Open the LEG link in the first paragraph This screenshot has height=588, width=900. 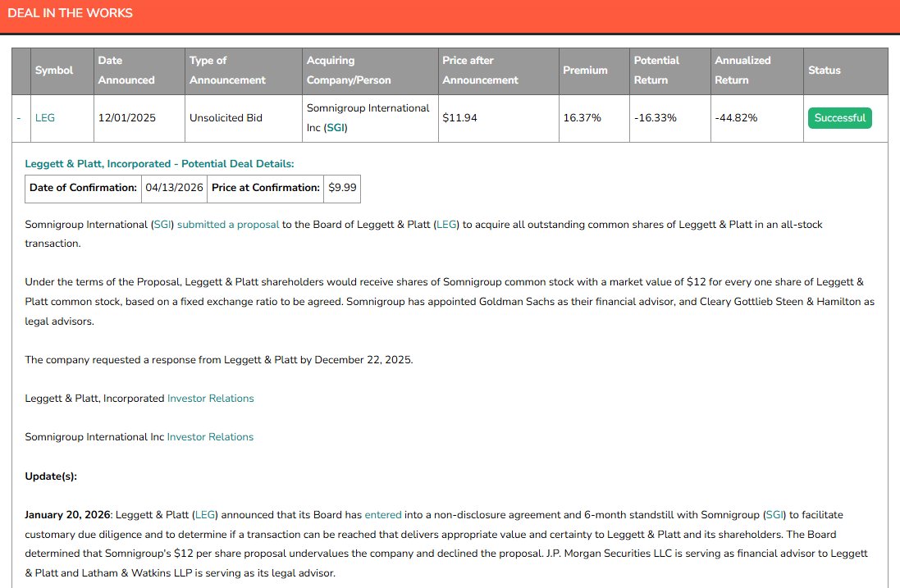coord(446,225)
